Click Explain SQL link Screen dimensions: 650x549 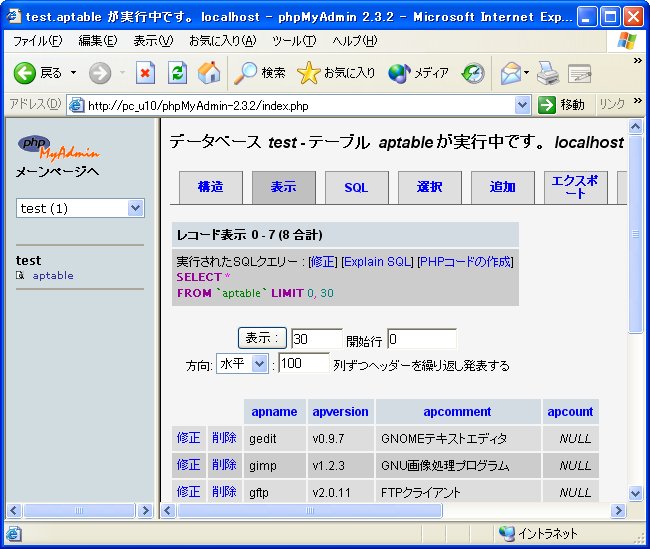[377, 262]
